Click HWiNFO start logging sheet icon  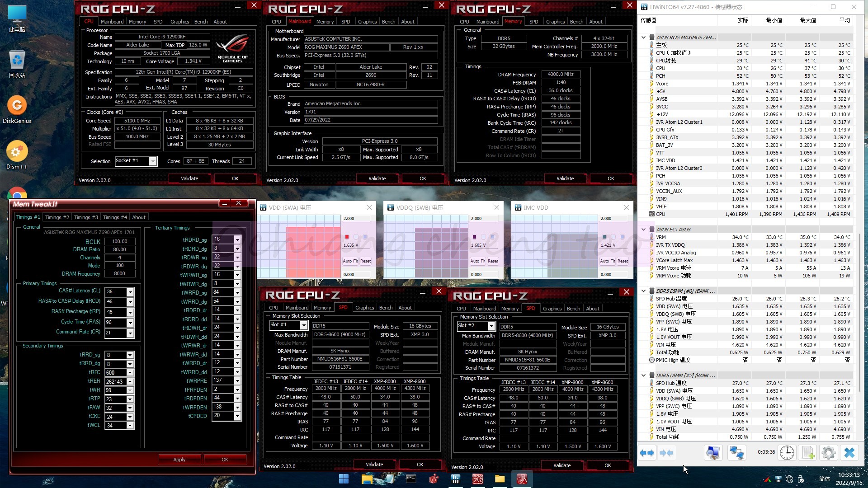coord(808,453)
